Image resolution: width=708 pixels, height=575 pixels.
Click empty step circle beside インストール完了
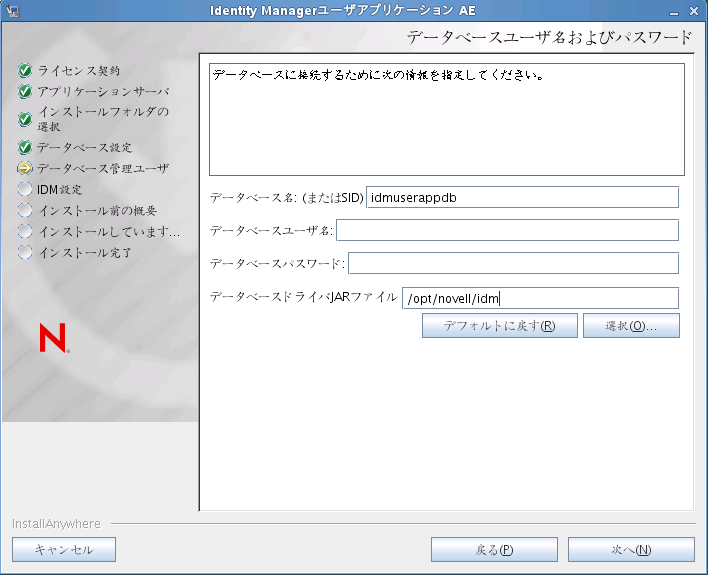click(25, 252)
